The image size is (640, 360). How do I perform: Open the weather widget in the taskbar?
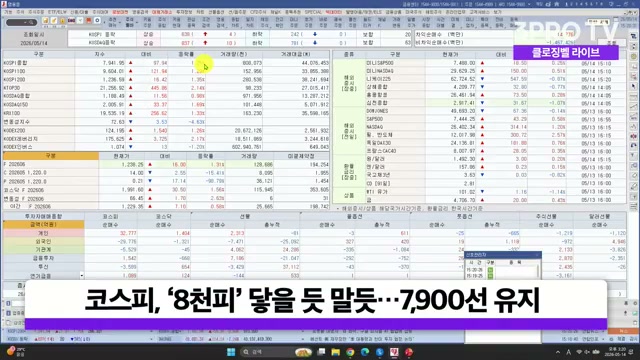[16, 352]
